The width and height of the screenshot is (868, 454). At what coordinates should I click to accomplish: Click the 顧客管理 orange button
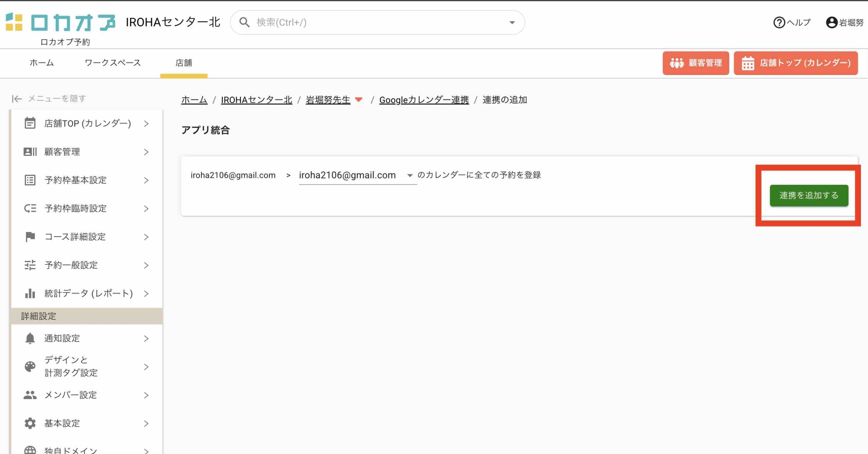(x=695, y=63)
